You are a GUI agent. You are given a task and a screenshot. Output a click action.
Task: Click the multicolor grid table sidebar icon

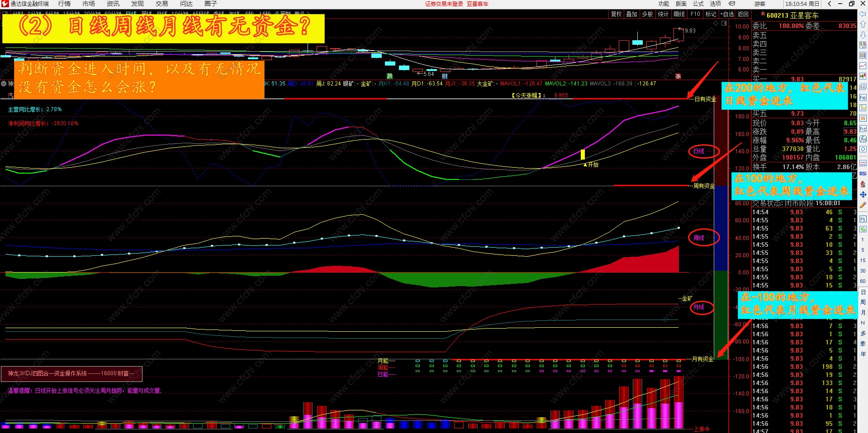pyautogui.click(x=863, y=56)
